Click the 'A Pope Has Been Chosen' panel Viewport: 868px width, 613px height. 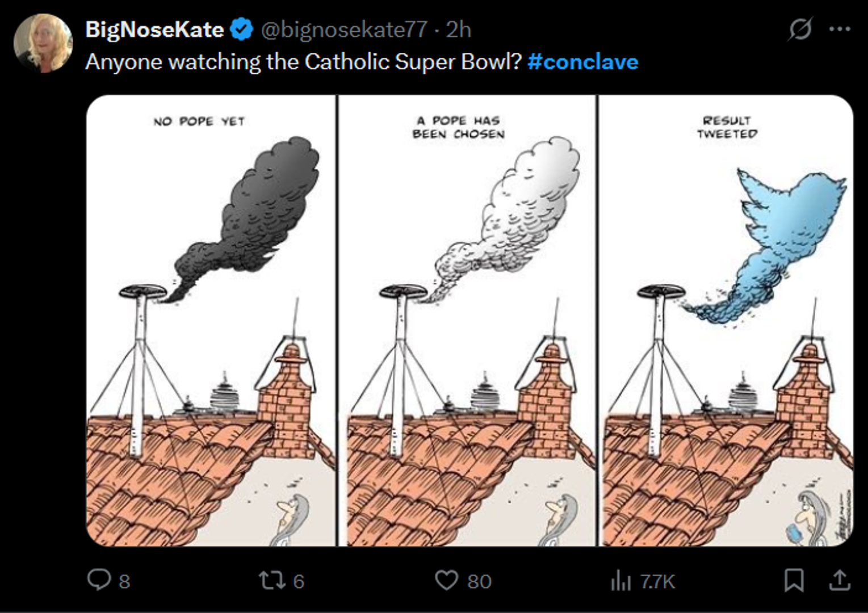(x=467, y=321)
